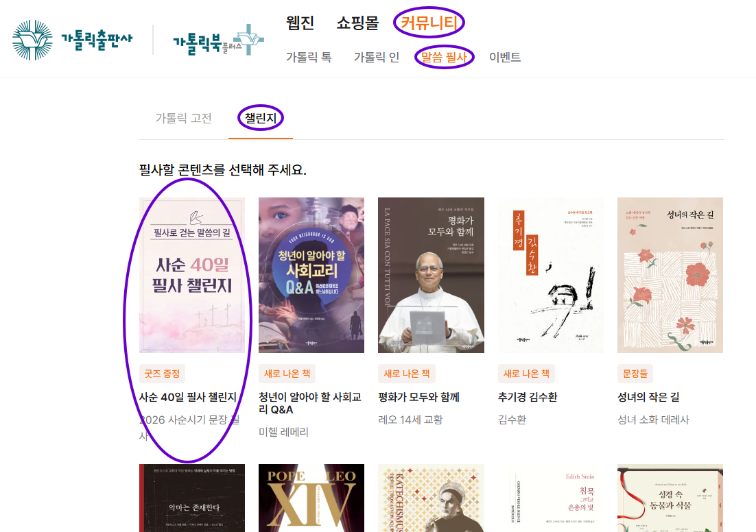Click the 가톨릭출판사 logo

[x=72, y=40]
